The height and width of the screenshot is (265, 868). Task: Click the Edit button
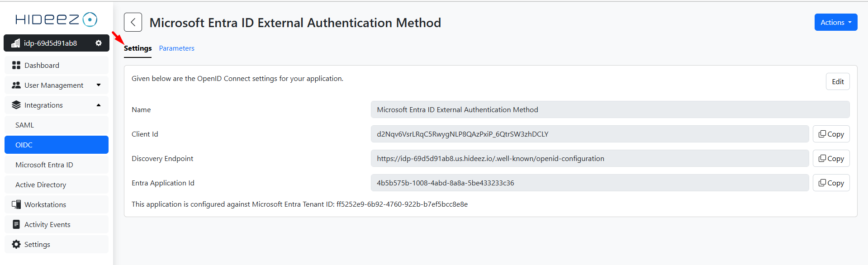(x=837, y=81)
